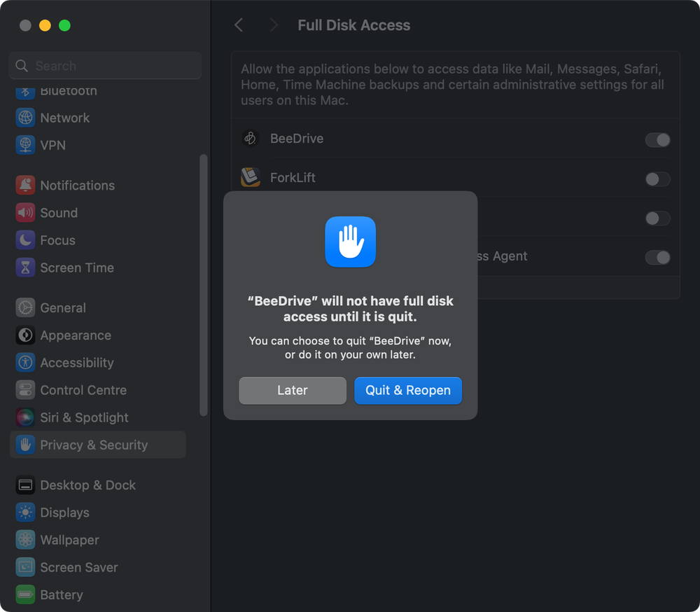Open Sound settings
Image resolution: width=700 pixels, height=612 pixels.
coord(98,213)
